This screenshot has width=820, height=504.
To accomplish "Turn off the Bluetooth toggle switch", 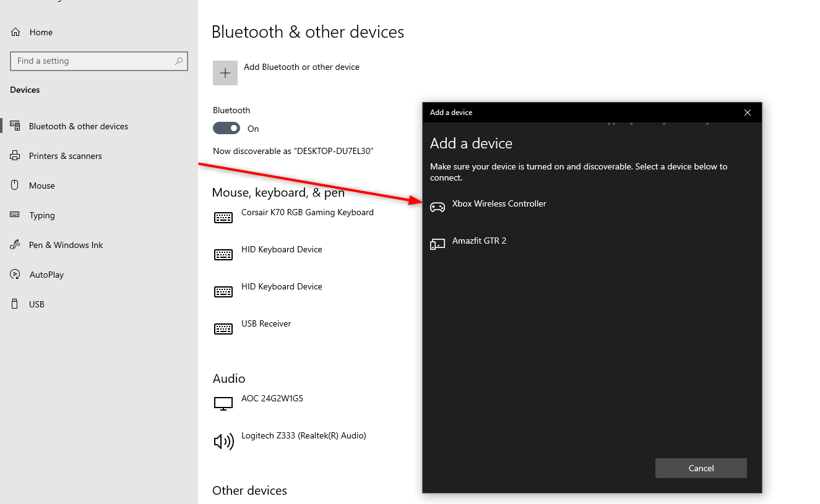I will coord(227,128).
